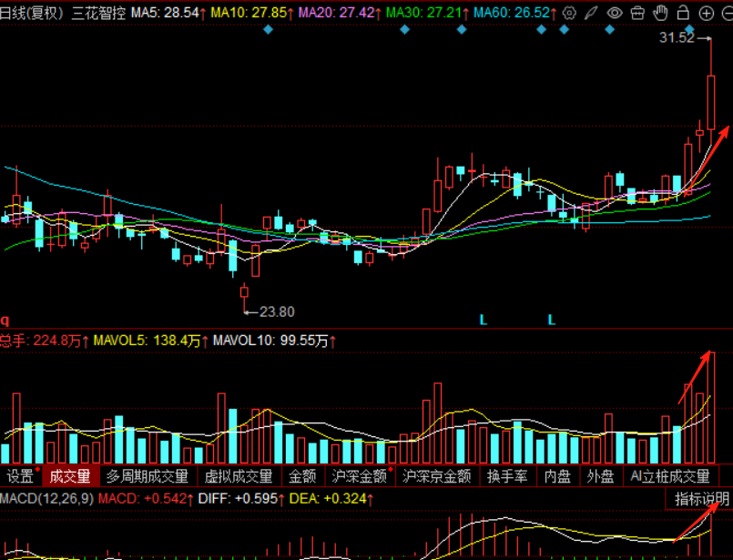The image size is (733, 560).
Task: Click the MA30: 27.21 value
Action: (427, 13)
